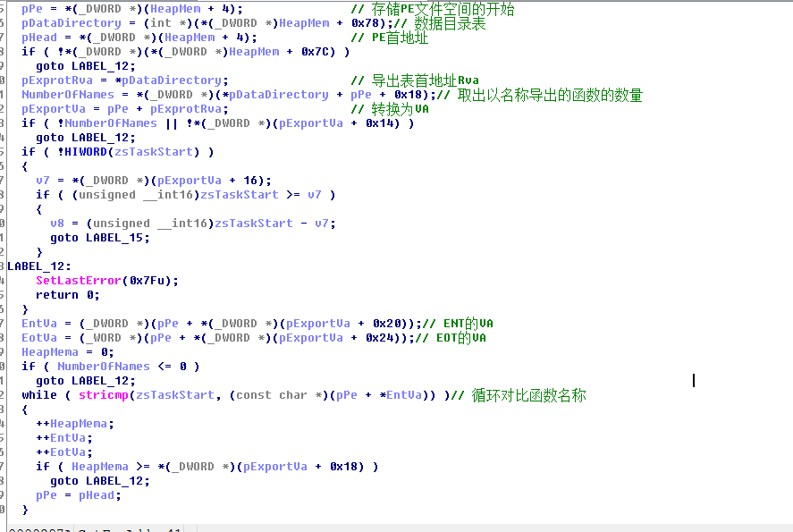Viewport: 793px width, 532px height.
Task: Click the v7 variable being assigned
Action: click(43, 181)
